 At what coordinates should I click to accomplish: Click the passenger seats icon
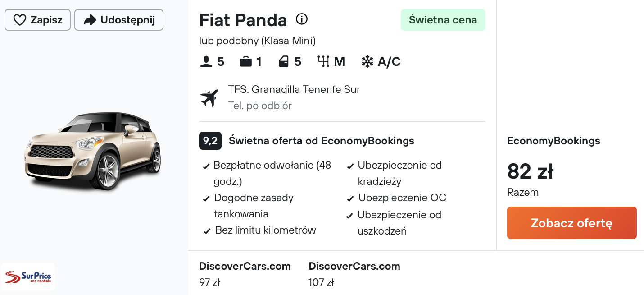(206, 61)
